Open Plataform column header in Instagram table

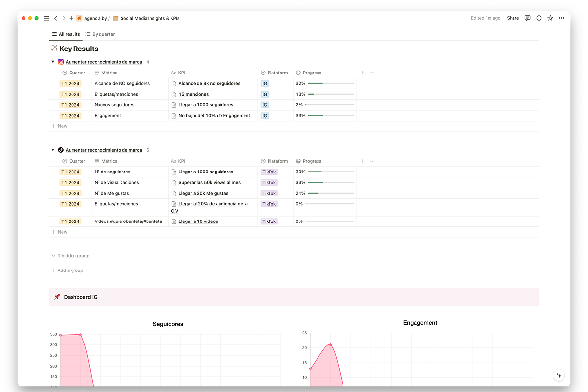(274, 73)
